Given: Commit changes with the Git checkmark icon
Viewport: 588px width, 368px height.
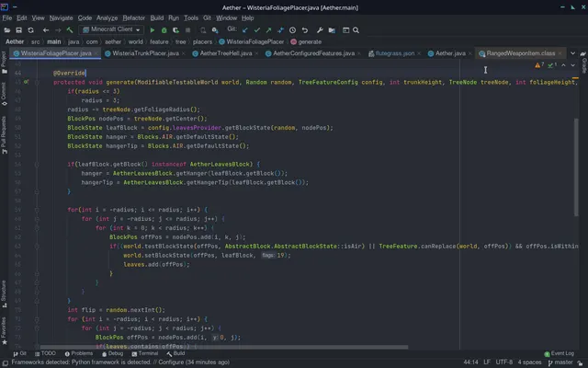Looking at the screenshot, I should click(x=257, y=30).
